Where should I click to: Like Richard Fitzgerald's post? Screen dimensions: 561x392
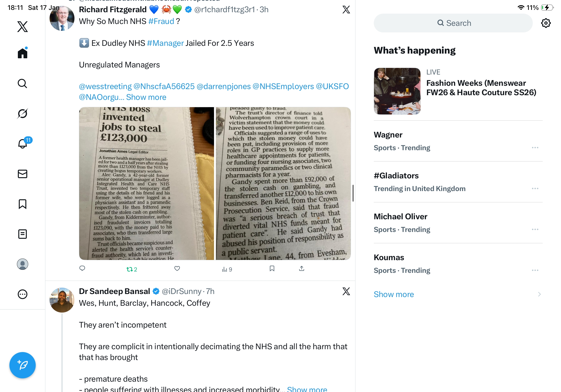[177, 269]
